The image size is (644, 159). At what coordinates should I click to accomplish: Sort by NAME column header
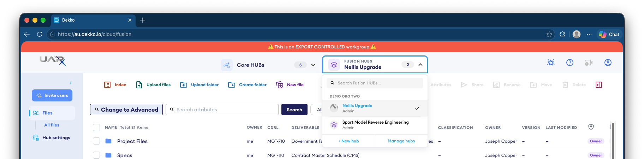pyautogui.click(x=111, y=127)
